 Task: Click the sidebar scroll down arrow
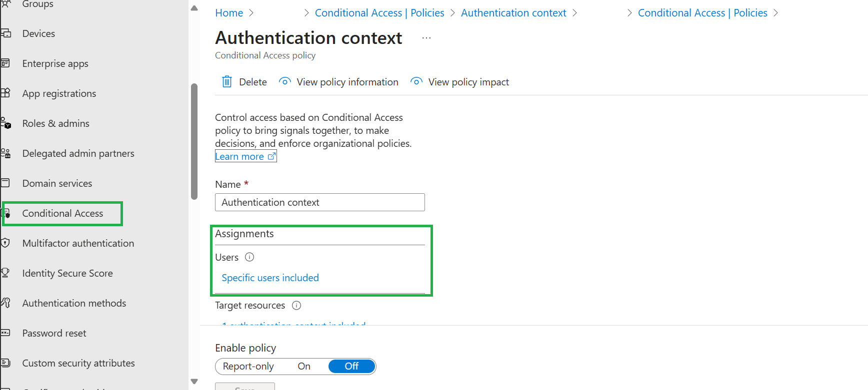point(194,382)
